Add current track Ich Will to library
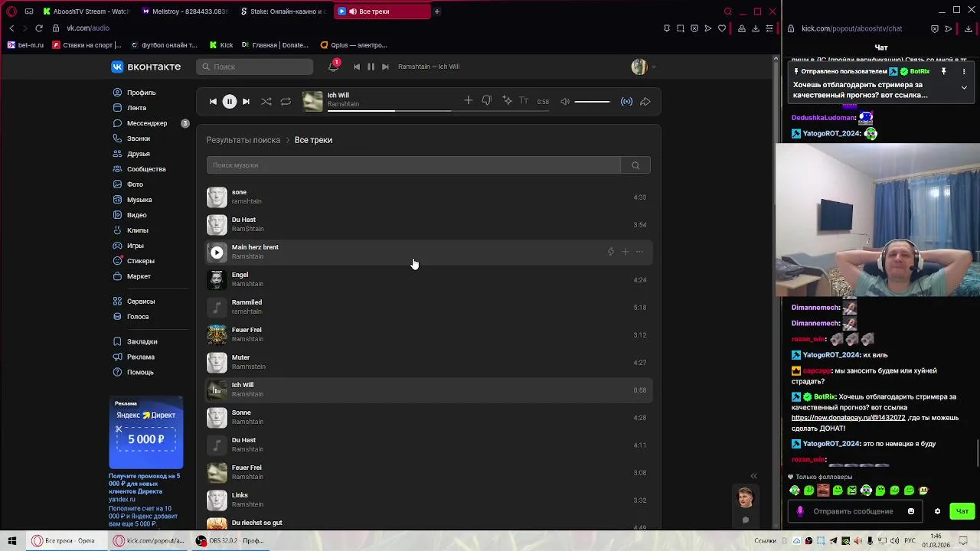The height and width of the screenshot is (551, 980). pyautogui.click(x=468, y=100)
